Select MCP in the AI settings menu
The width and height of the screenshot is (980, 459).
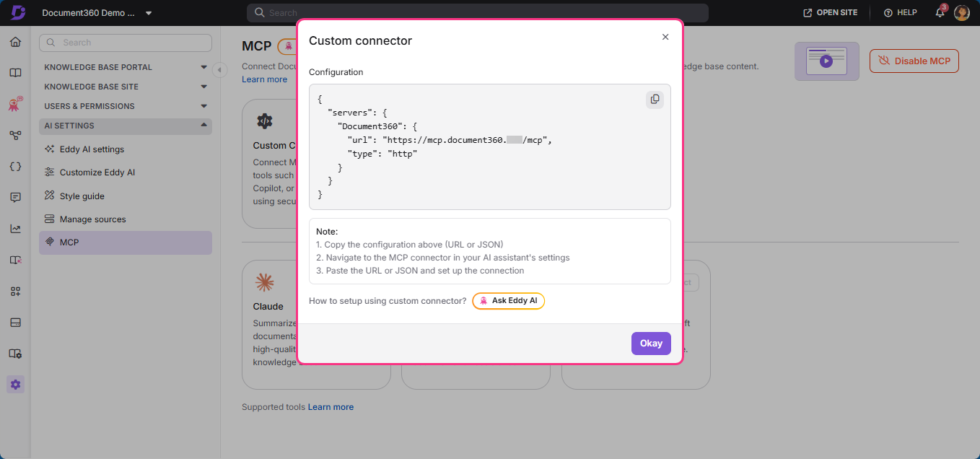(x=125, y=242)
